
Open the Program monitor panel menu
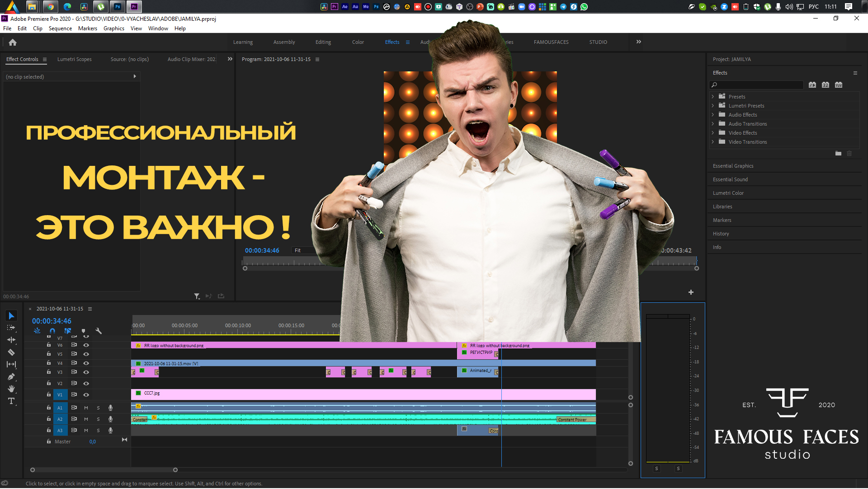(317, 60)
